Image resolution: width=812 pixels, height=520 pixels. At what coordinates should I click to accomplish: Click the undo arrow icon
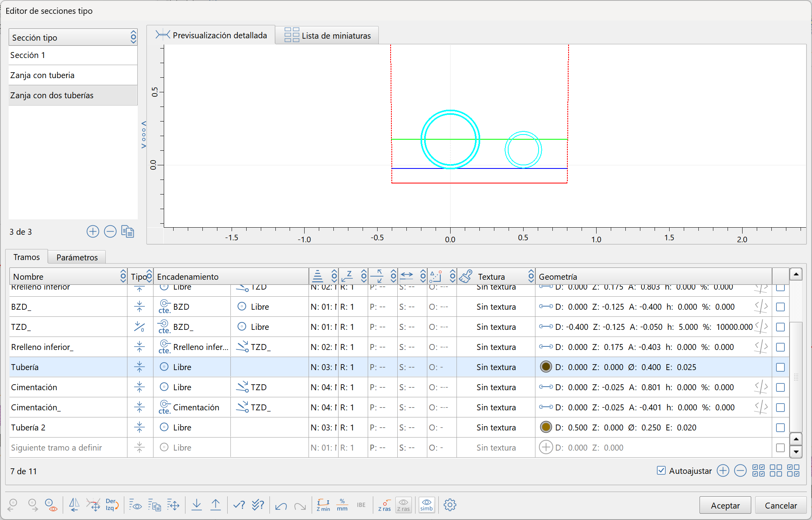[x=281, y=505]
